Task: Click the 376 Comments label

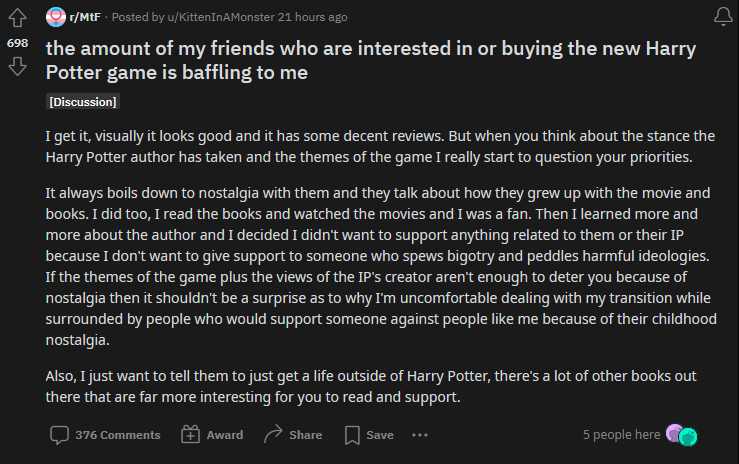Action: pos(118,435)
